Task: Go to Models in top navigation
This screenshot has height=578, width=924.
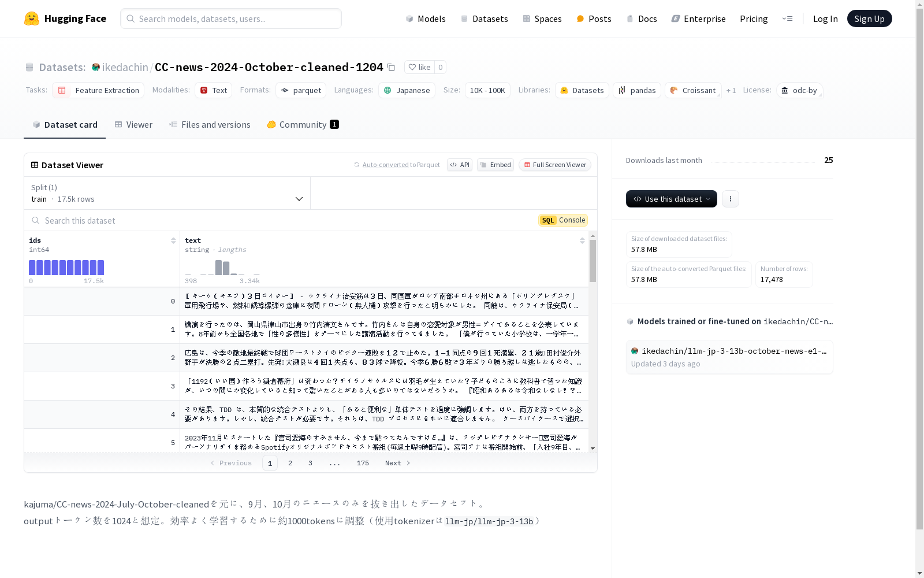Action: [426, 18]
